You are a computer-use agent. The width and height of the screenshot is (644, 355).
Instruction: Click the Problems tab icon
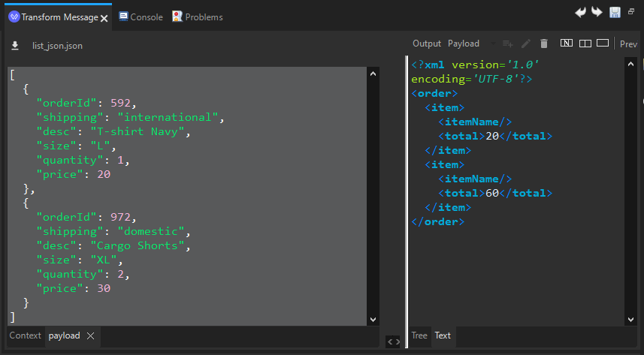pos(177,17)
